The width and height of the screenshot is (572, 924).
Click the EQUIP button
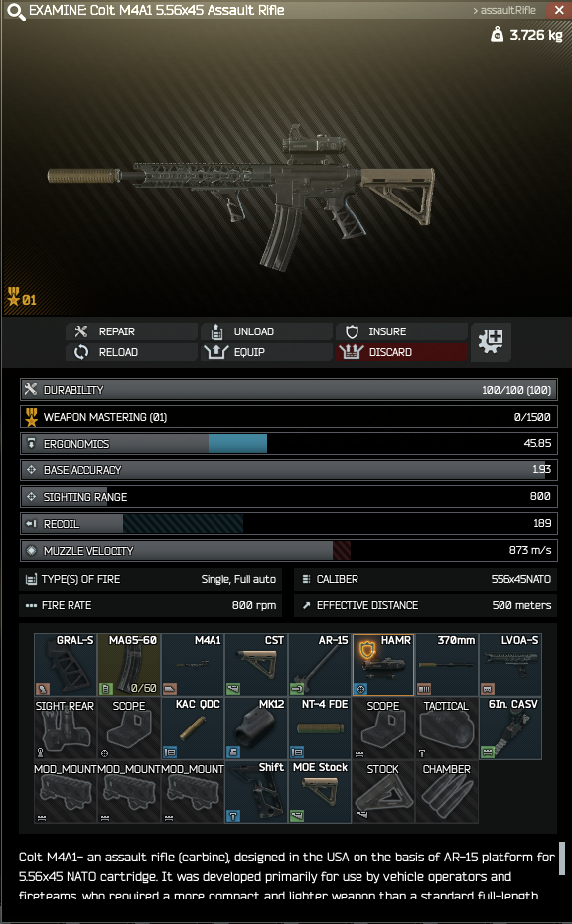[266, 352]
